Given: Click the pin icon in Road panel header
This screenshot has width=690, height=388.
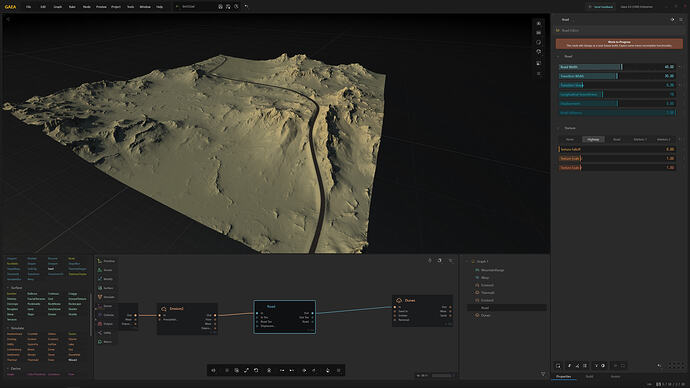Looking at the screenshot, I should 672,20.
